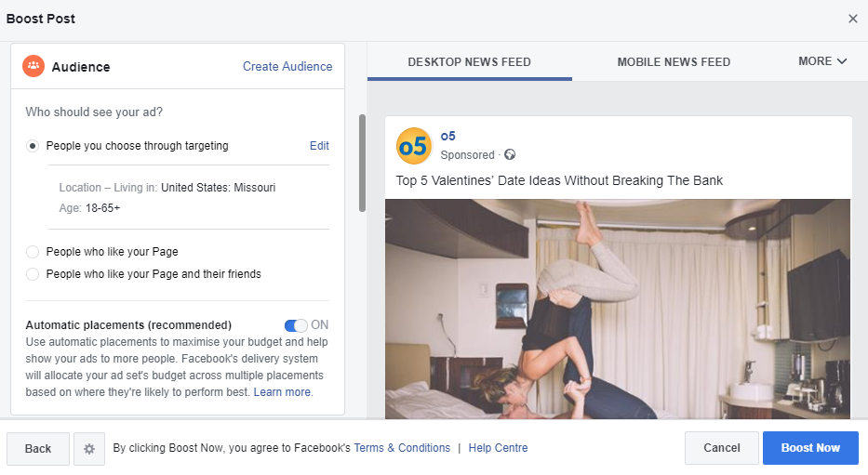Click the Cancel button
The height and width of the screenshot is (475, 868).
[x=721, y=448]
